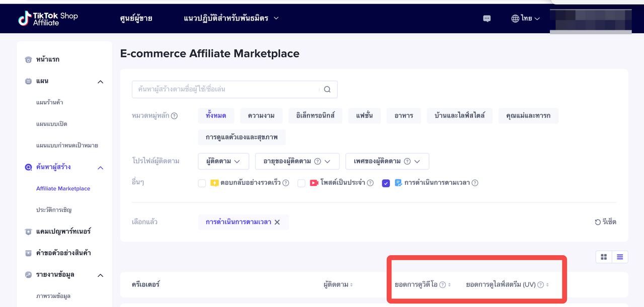Click the TikTok Shop Affiliate logo
The width and height of the screenshot is (644, 307).
48,19
